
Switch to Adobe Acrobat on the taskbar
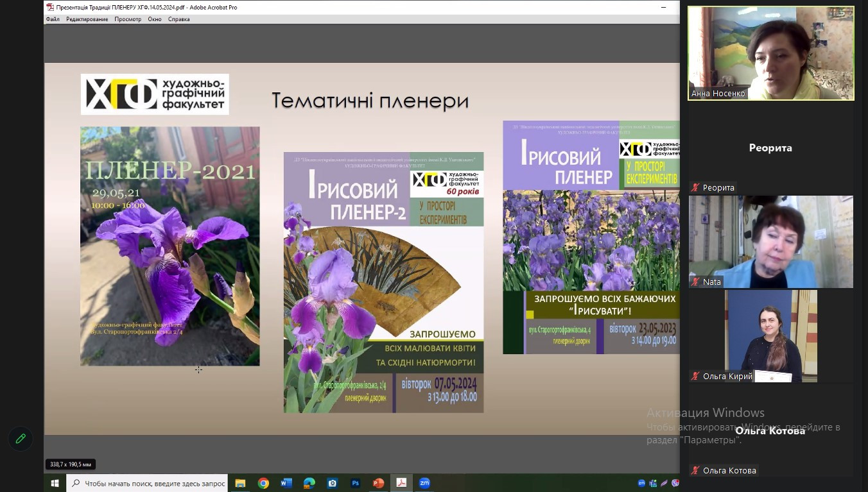(x=402, y=483)
